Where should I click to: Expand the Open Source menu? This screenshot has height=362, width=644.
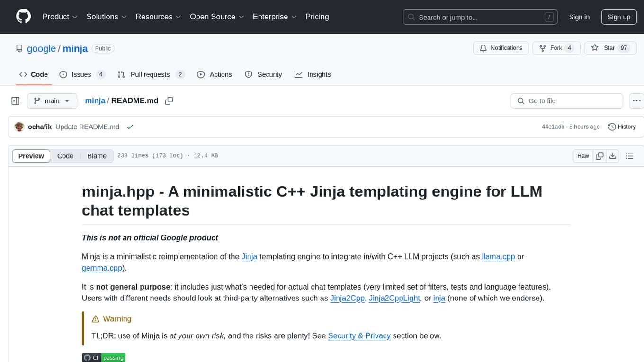pyautogui.click(x=217, y=17)
